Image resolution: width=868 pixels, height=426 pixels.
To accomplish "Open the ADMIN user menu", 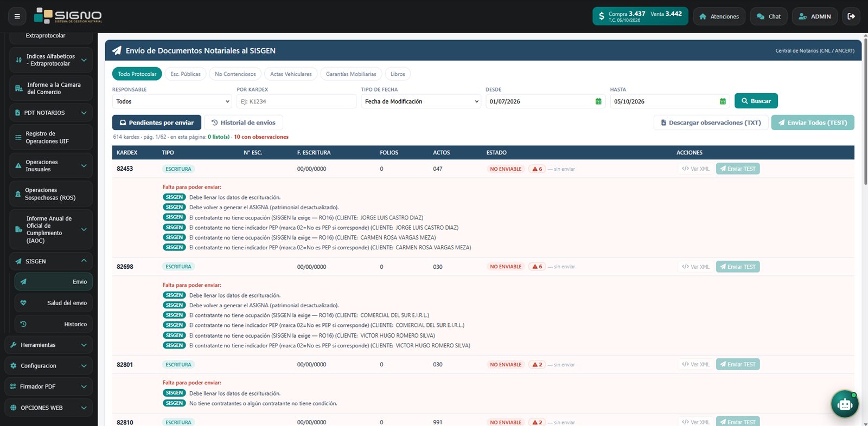I will pos(815,16).
